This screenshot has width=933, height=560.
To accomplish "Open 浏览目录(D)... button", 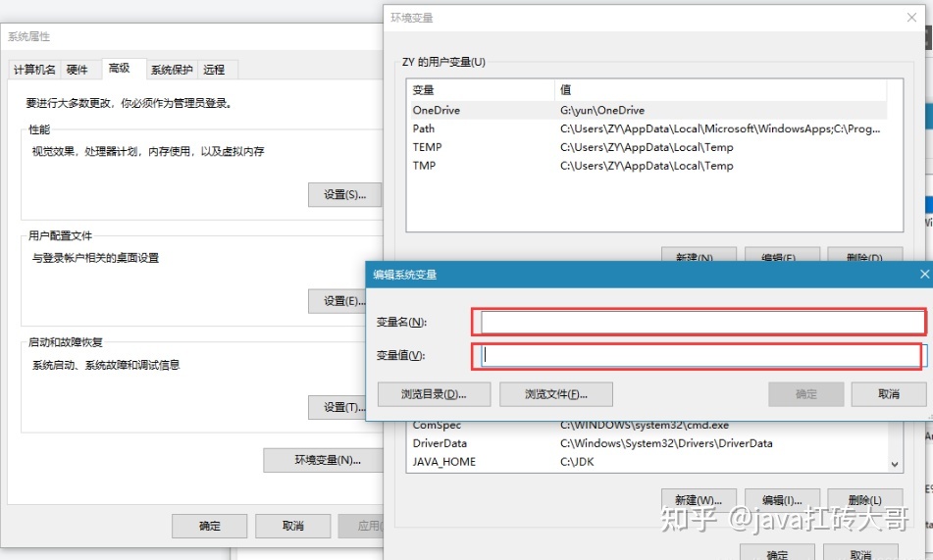I will (434, 394).
